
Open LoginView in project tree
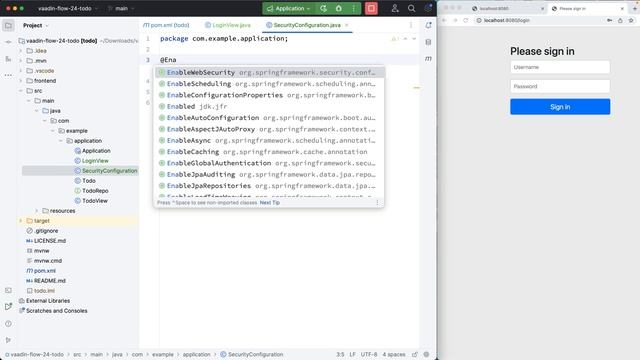[x=95, y=161]
